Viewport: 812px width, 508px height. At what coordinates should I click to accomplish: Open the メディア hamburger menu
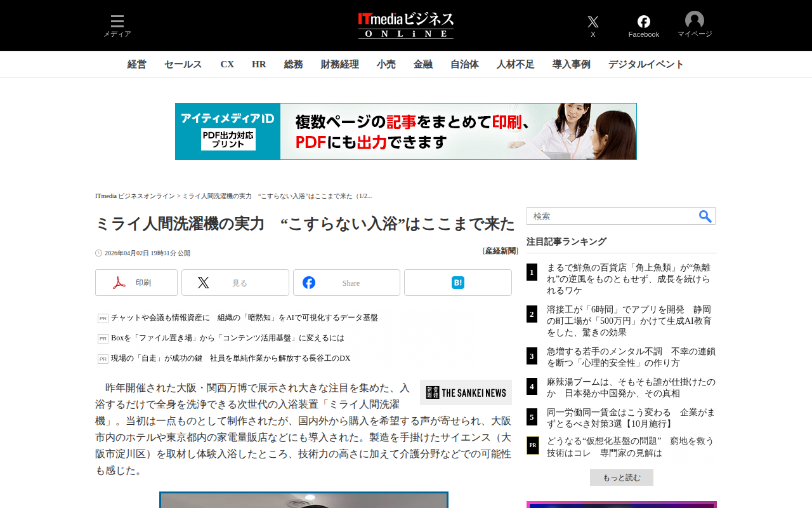[117, 26]
